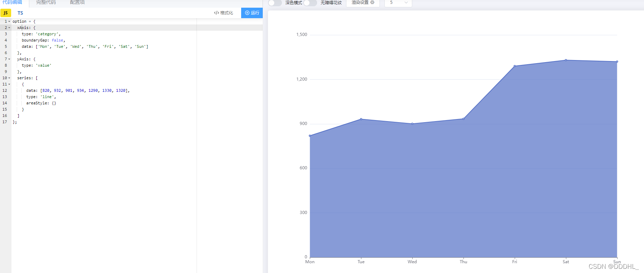The height and width of the screenshot is (273, 644).
Task: Click the Thu data point on chart
Action: pyautogui.click(x=463, y=119)
